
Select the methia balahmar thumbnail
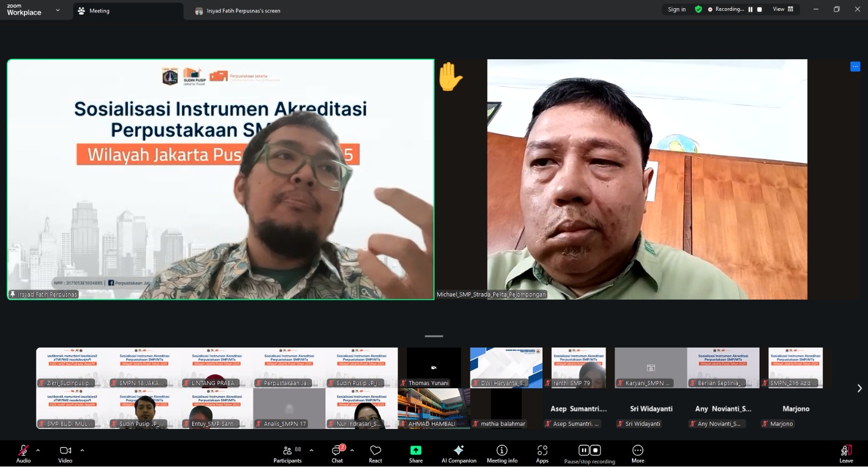point(506,408)
